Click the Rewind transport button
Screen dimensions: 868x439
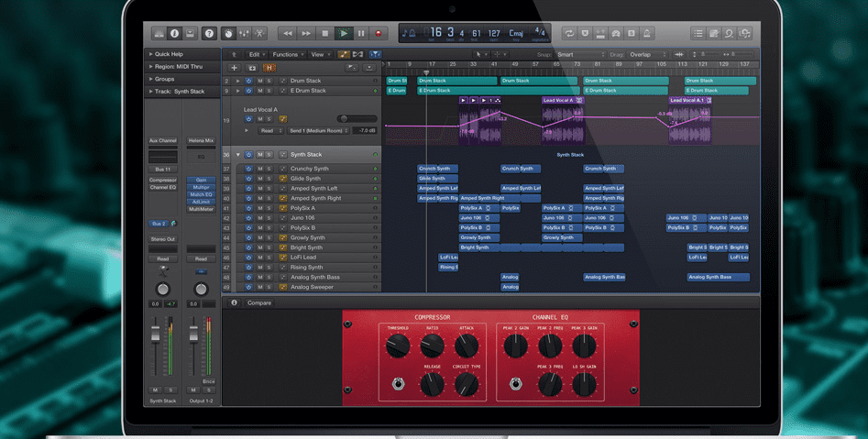(287, 33)
